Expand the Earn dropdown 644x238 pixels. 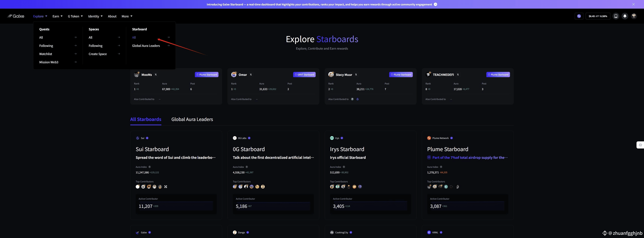[x=57, y=16]
